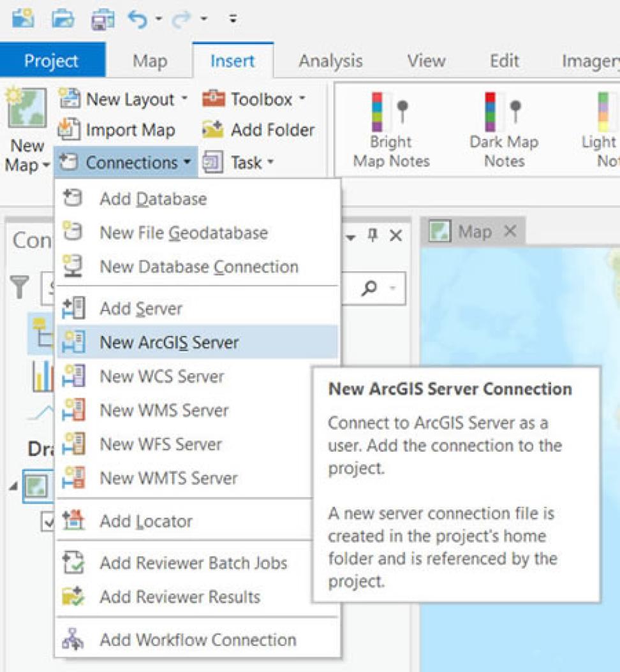Click the Add Folder button

pos(258,130)
